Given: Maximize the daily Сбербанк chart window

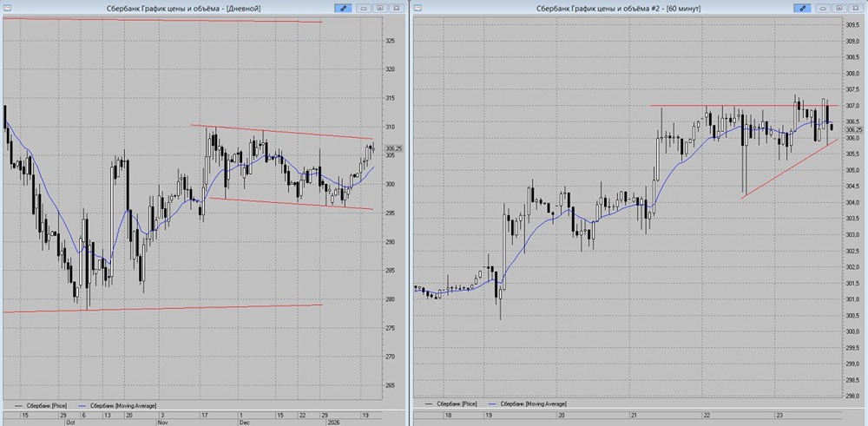Looking at the screenshot, I should pyautogui.click(x=380, y=9).
